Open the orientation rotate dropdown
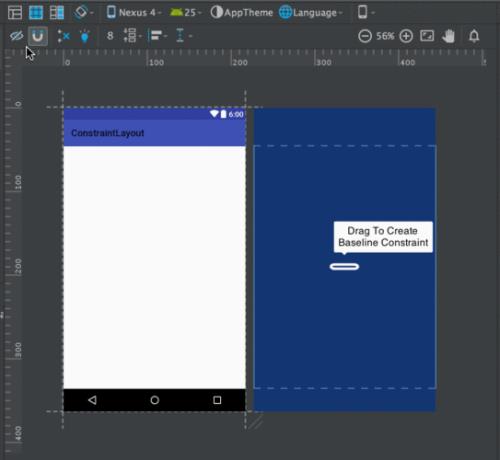 click(84, 13)
